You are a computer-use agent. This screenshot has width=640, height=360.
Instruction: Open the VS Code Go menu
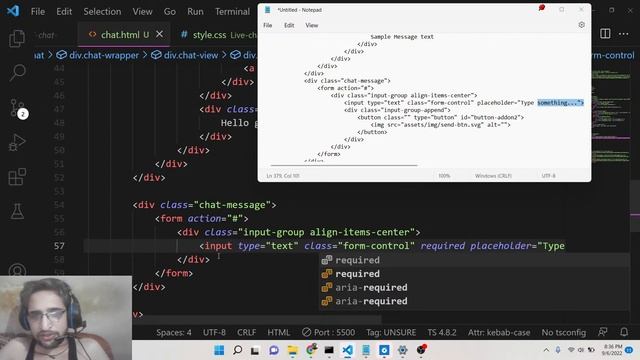click(170, 11)
